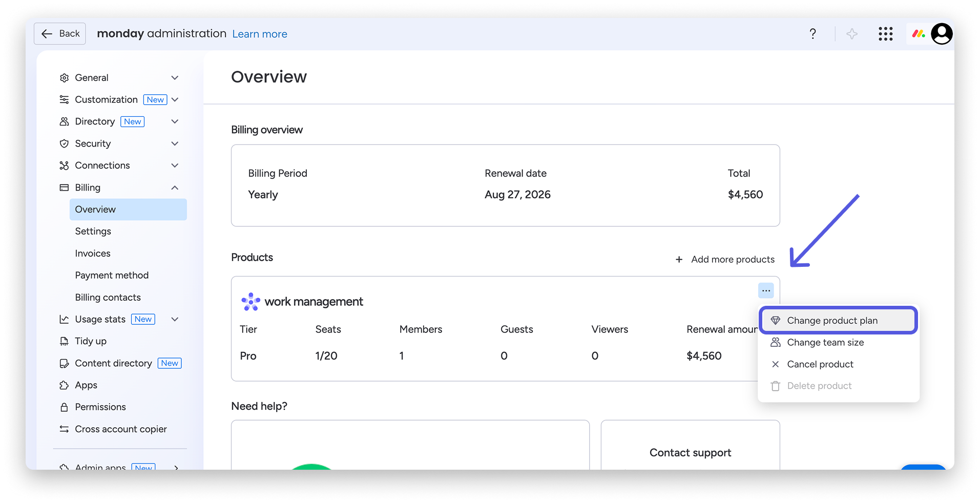The image size is (980, 503).
Task: Open the three-dot menu on work management
Action: [x=765, y=290]
